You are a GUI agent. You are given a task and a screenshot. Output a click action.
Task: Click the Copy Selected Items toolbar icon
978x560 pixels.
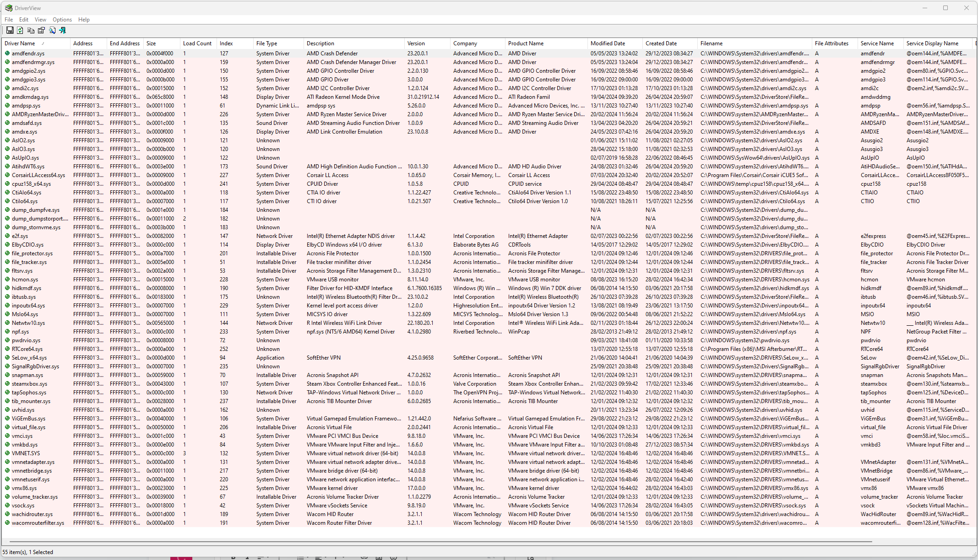pos(31,30)
